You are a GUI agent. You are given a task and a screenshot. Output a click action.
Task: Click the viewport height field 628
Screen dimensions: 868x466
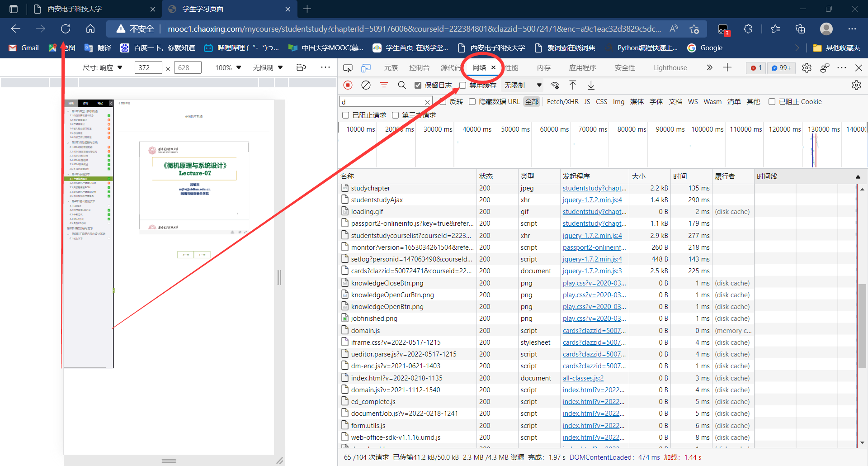pyautogui.click(x=188, y=67)
